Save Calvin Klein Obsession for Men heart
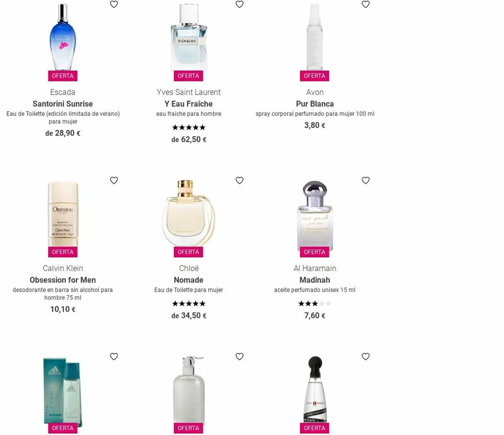The height and width of the screenshot is (435, 504). tap(114, 180)
